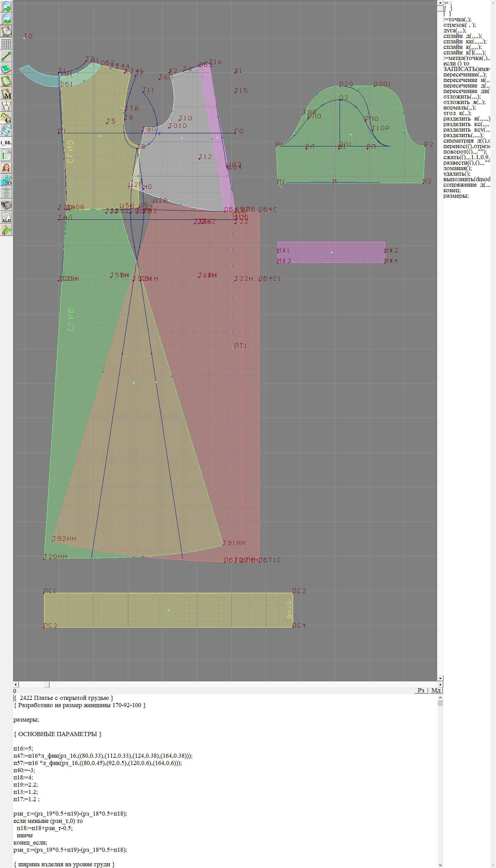Screen dimensions: 496x868
Task: Click in code line 'п16:=5;'
Action: pos(23,748)
